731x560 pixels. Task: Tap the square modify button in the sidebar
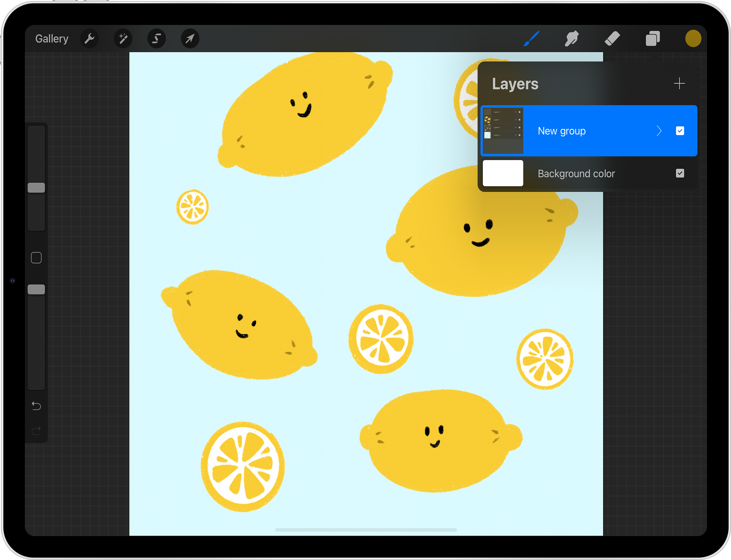tap(36, 258)
